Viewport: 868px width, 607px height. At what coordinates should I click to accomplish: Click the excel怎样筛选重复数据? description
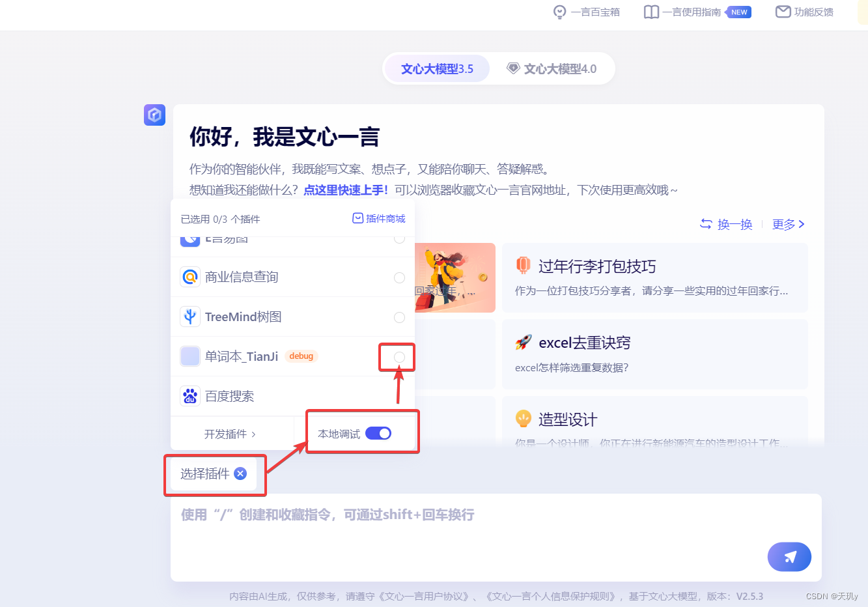[572, 367]
